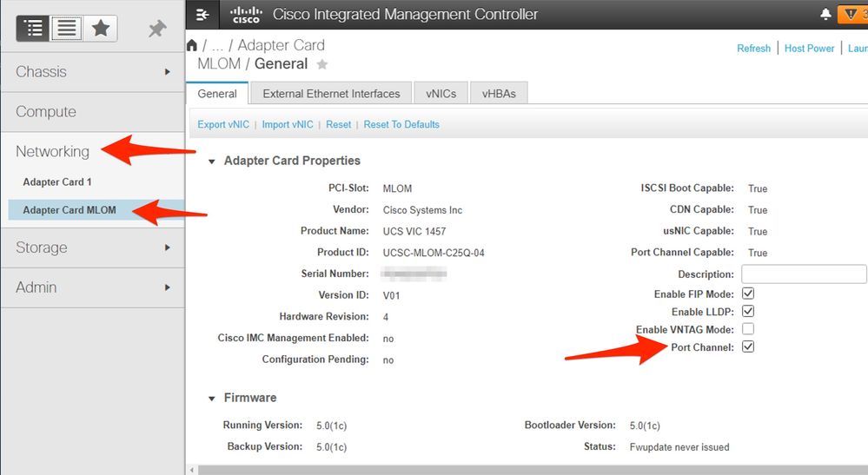Open the Host Power link
This screenshot has height=475, width=868.
[809, 48]
